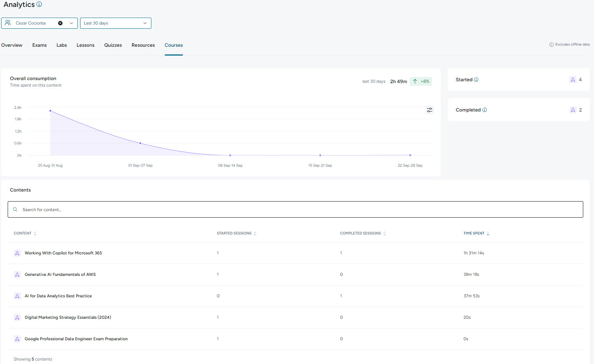This screenshot has height=364, width=594.
Task: Click the info icon beside Started
Action: point(476,80)
